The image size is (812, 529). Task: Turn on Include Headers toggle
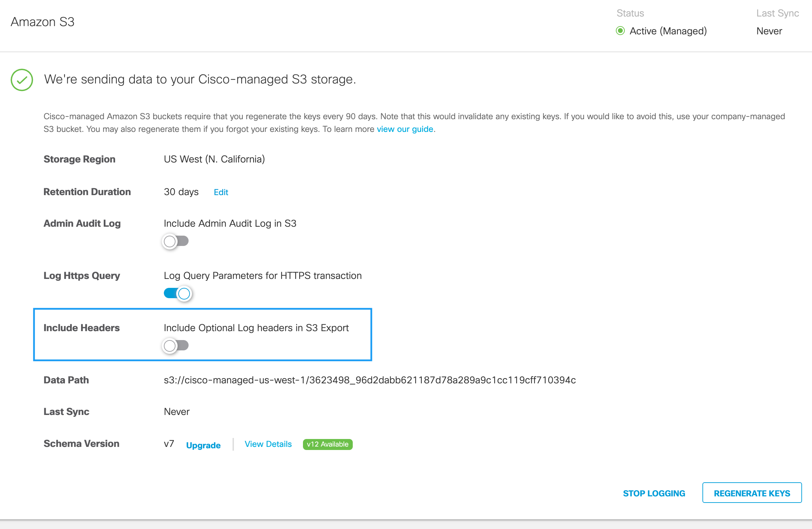[176, 346]
